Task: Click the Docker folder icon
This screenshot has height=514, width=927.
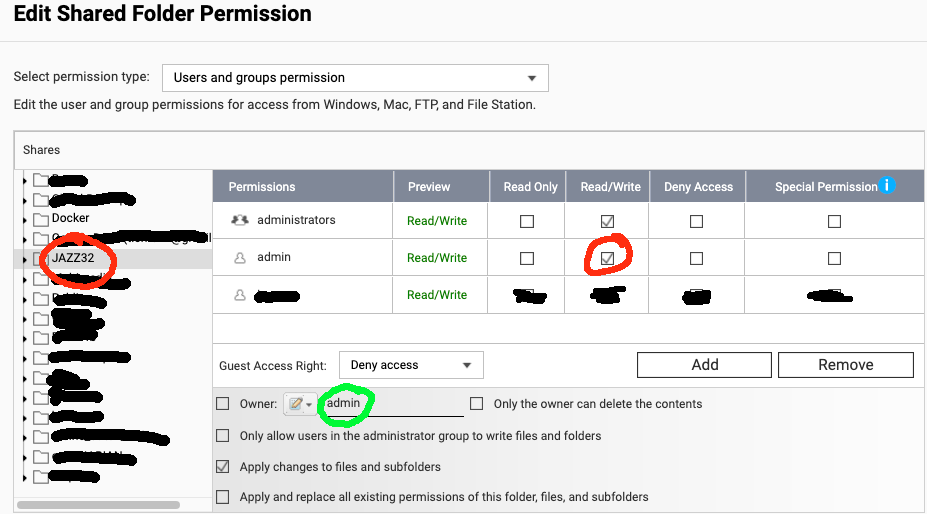Action: click(x=41, y=218)
